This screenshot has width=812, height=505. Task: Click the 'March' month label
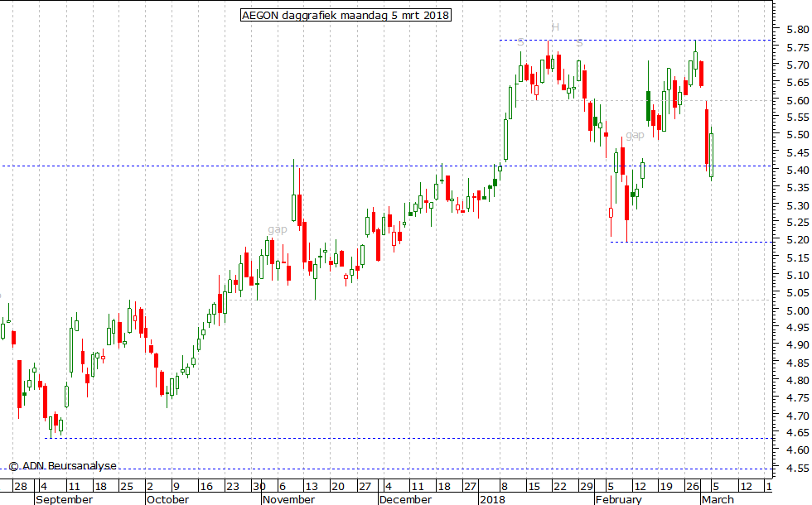pos(718,499)
